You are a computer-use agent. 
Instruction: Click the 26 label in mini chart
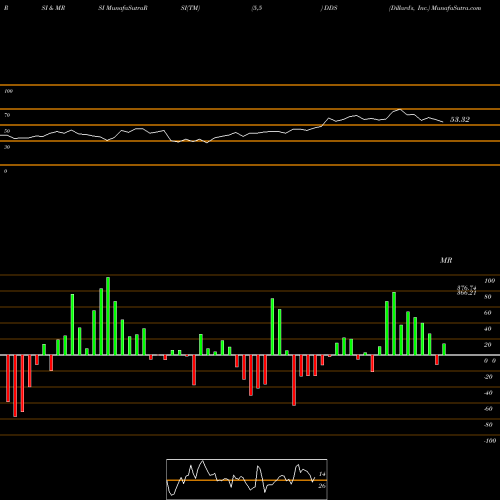[322, 486]
